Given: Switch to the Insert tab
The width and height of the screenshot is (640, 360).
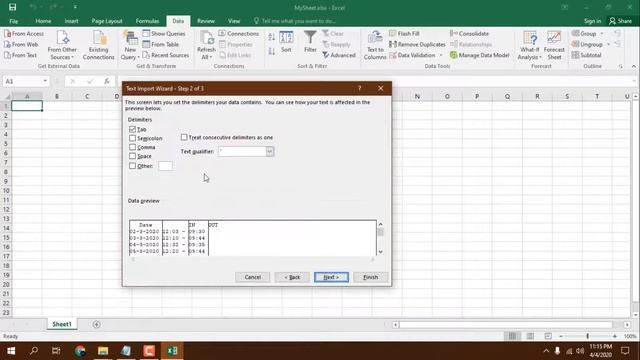Looking at the screenshot, I should click(71, 21).
